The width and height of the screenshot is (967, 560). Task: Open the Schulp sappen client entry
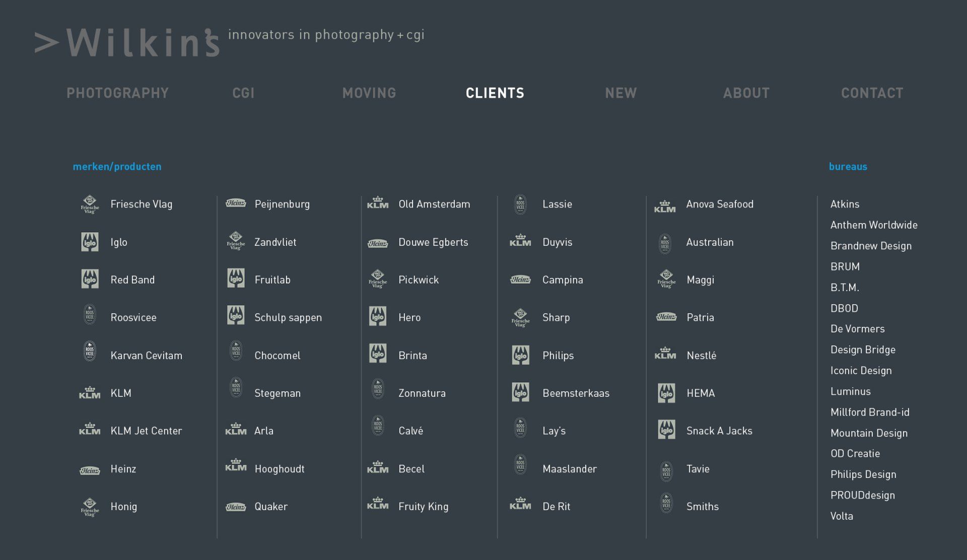point(288,318)
